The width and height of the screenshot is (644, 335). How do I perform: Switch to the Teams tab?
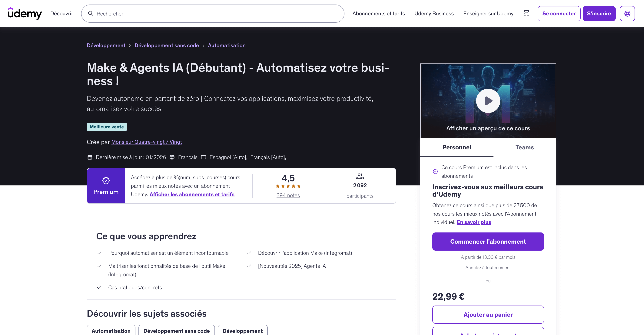coord(524,147)
